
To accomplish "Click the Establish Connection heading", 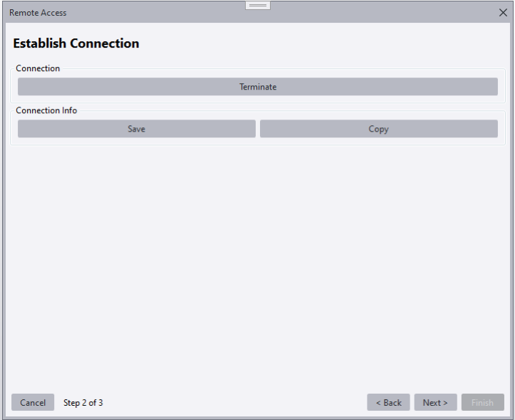I will [76, 43].
